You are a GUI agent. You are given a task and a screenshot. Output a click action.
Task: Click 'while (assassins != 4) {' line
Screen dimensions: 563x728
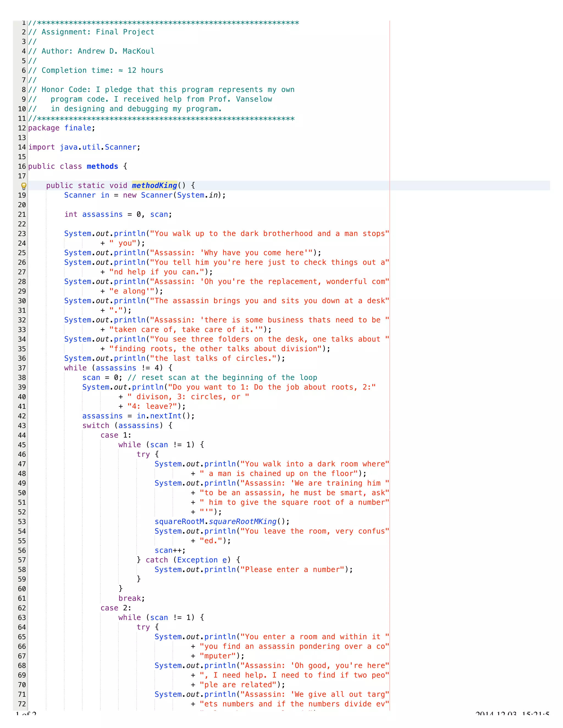click(x=118, y=368)
